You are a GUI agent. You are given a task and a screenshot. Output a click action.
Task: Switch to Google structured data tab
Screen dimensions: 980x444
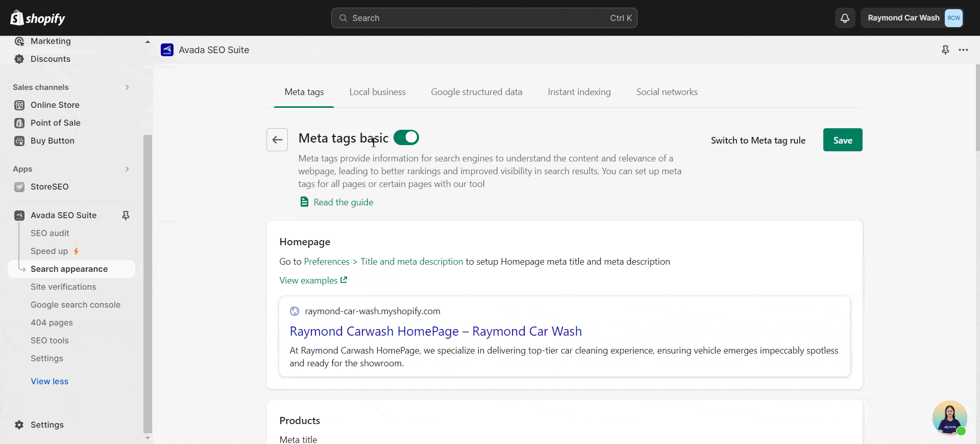click(476, 92)
